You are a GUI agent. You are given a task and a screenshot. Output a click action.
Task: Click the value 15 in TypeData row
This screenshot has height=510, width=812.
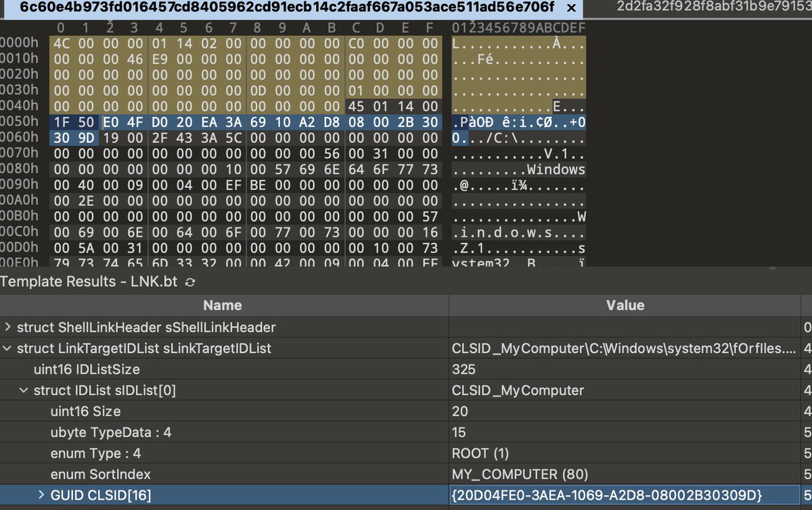[x=459, y=432]
